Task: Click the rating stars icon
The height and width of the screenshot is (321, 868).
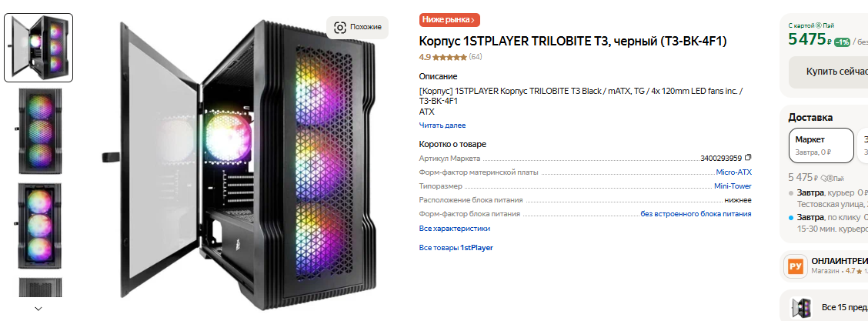Action: tap(449, 57)
